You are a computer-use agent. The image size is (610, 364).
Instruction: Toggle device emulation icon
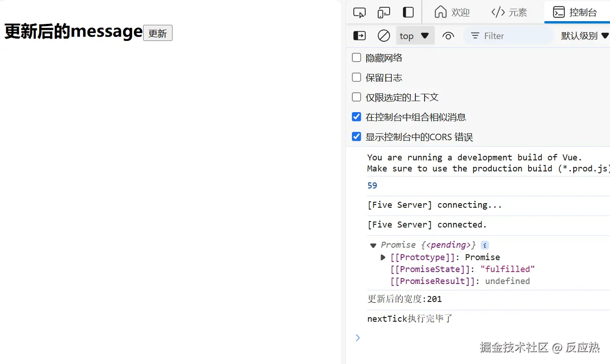click(384, 12)
